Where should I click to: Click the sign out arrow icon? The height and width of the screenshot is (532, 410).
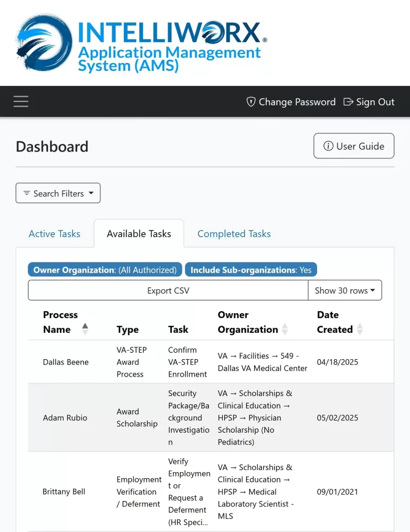click(x=348, y=101)
